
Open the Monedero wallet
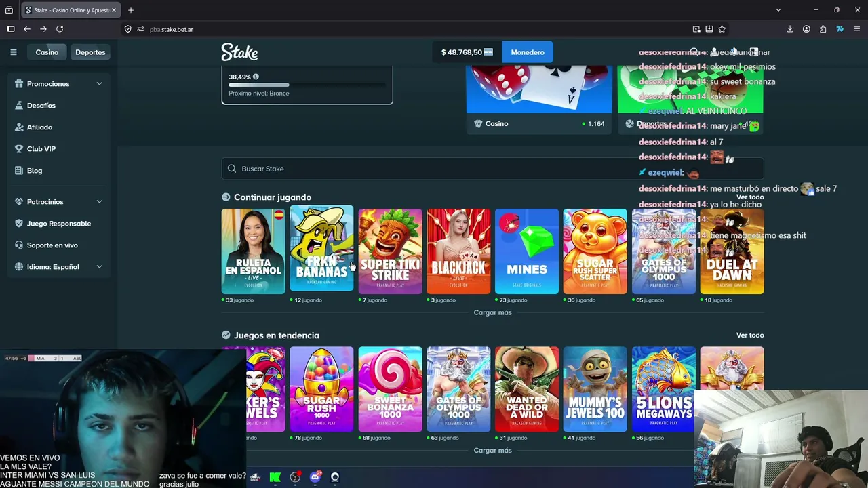[528, 52]
